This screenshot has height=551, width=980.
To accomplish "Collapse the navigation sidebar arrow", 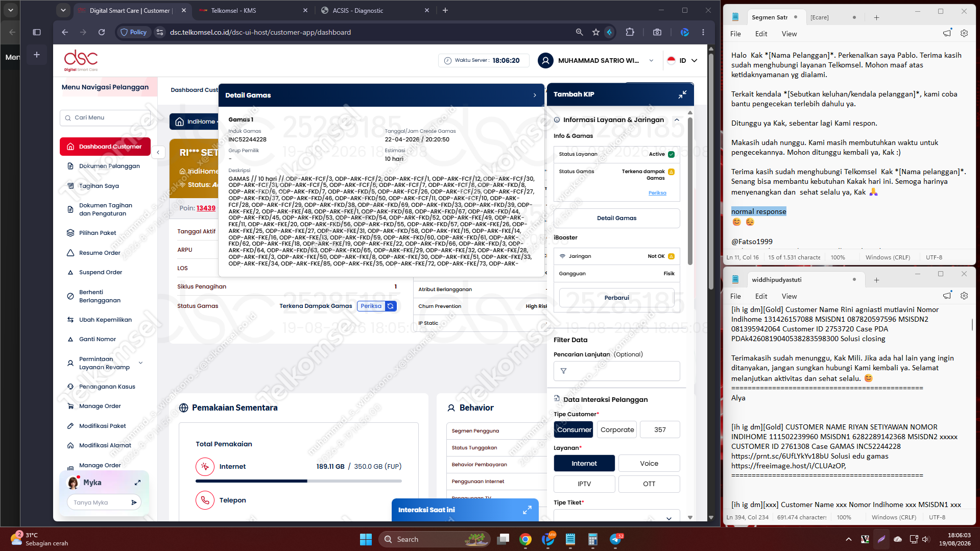I will [158, 152].
